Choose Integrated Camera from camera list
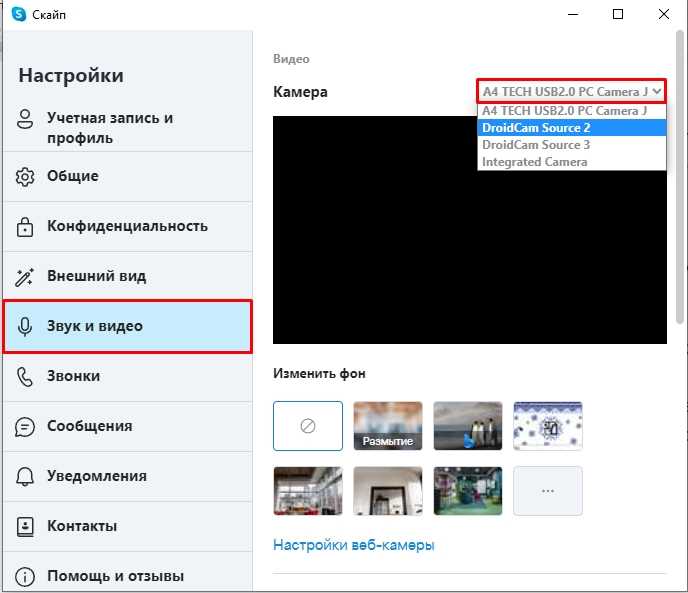Viewport: 688px width, 593px height. click(x=571, y=162)
